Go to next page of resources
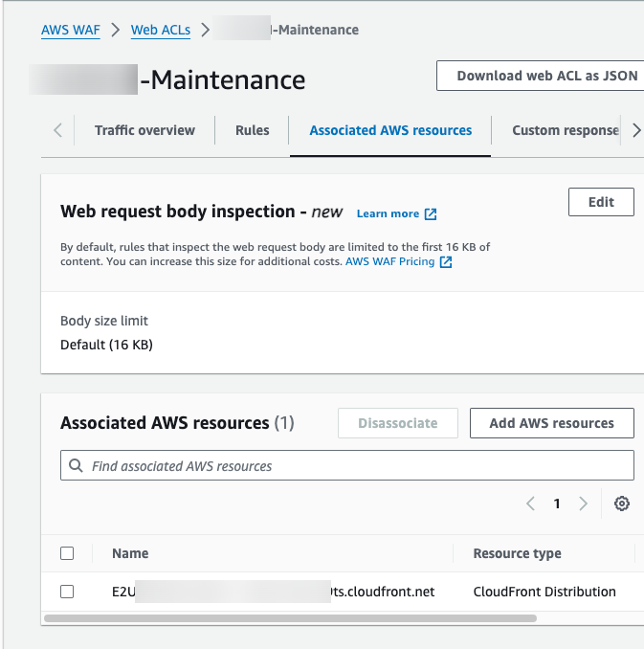The height and width of the screenshot is (649, 644). pyautogui.click(x=583, y=504)
